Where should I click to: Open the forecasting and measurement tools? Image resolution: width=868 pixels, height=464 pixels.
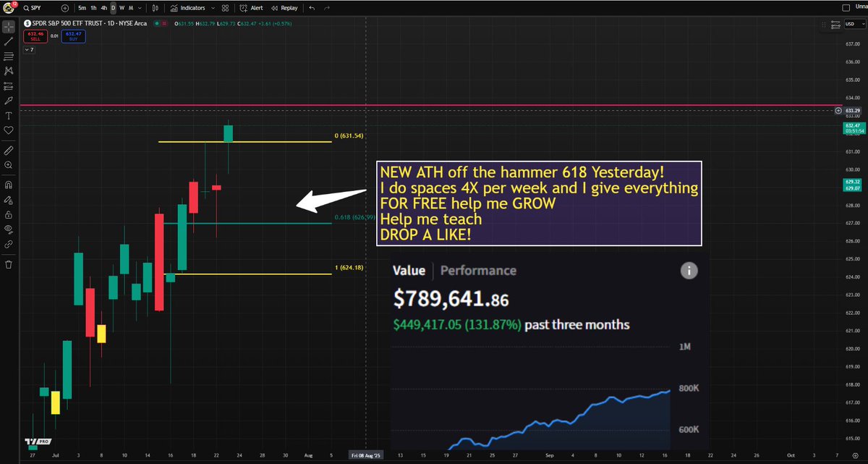(x=9, y=85)
